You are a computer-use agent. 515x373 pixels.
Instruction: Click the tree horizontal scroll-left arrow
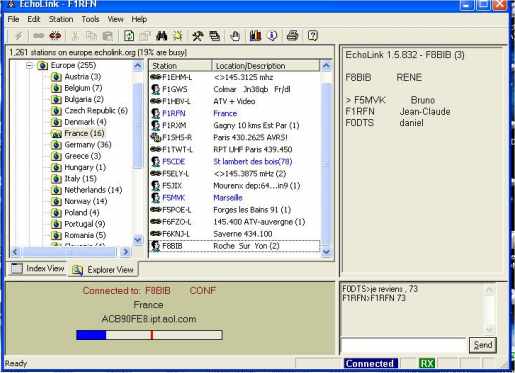[15, 252]
